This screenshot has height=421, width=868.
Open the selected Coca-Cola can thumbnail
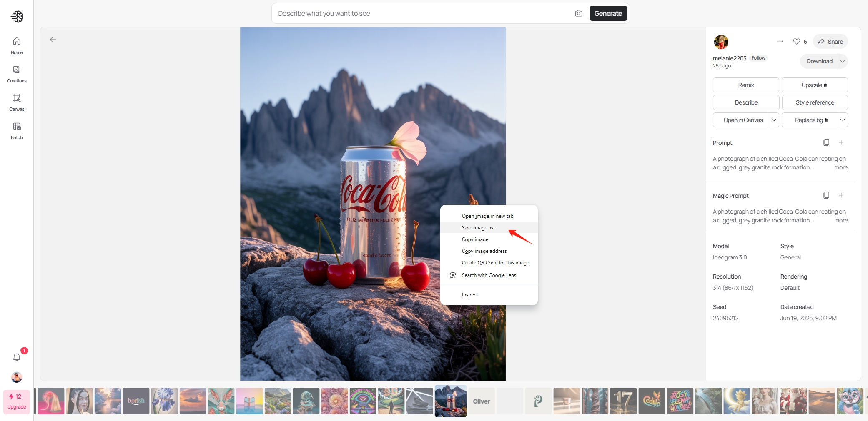tap(451, 401)
